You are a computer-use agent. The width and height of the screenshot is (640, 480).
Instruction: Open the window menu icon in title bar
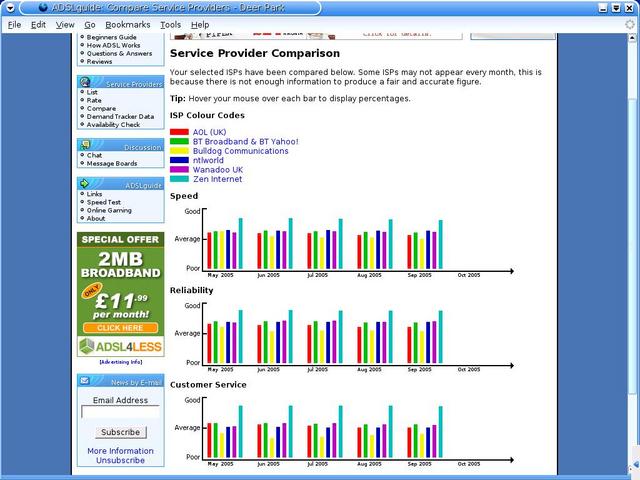10,7
